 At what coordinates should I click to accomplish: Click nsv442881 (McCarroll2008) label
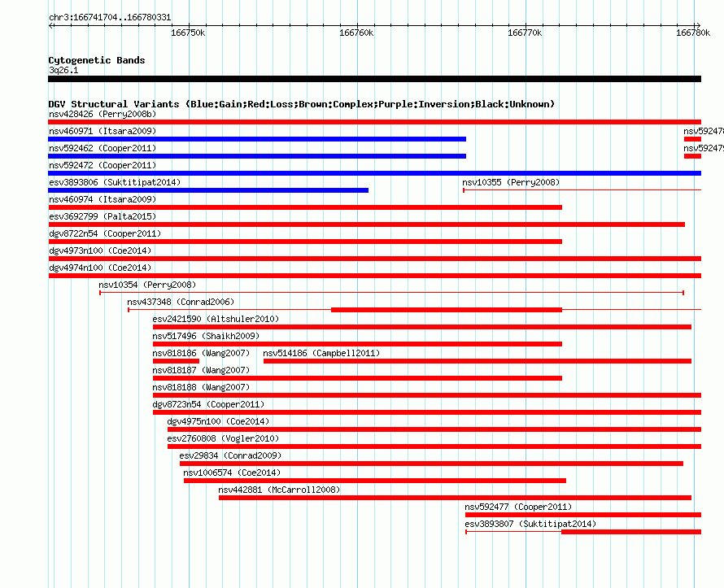[x=279, y=490]
